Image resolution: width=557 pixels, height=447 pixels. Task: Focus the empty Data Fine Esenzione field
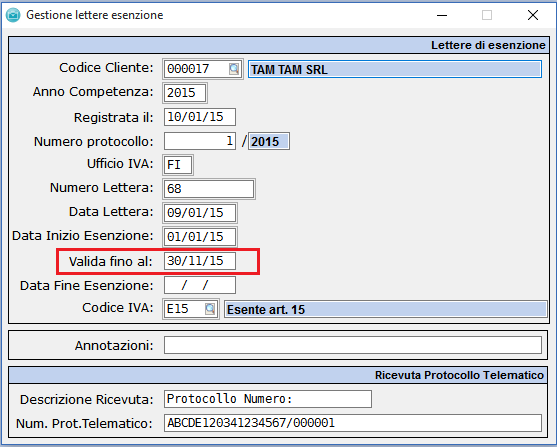coord(200,285)
